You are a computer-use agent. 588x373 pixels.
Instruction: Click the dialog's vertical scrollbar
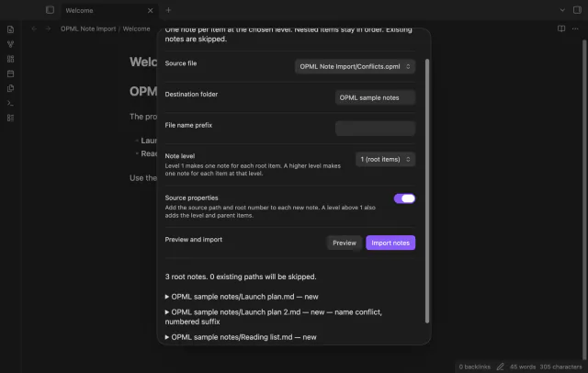click(x=426, y=190)
